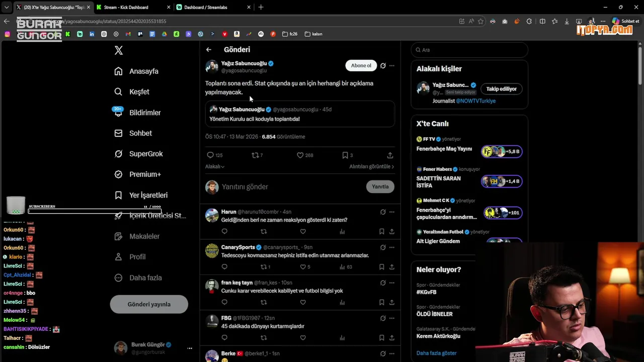Click the LinkedIn bookmark icon
The height and width of the screenshot is (362, 644).
[92, 34]
